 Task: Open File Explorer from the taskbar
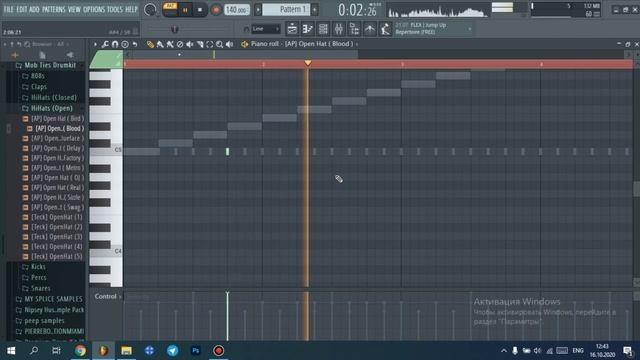coord(126,350)
